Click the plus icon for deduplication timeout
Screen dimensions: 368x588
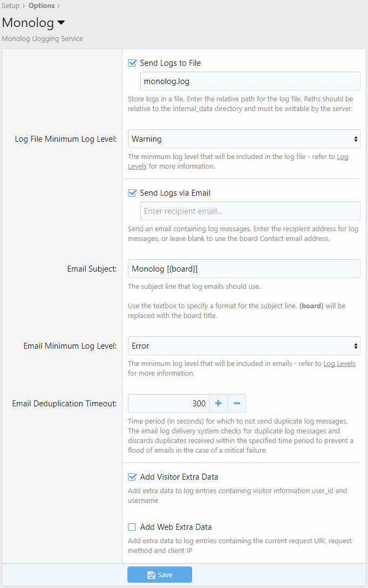pos(218,404)
